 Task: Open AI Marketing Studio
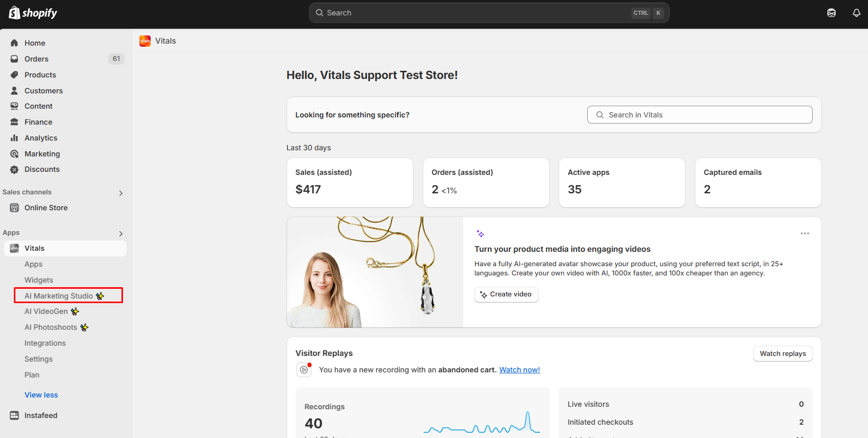(68, 295)
